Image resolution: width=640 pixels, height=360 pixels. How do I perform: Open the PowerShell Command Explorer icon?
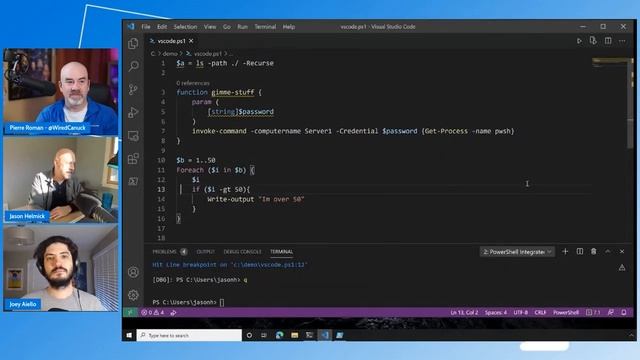(x=133, y=181)
